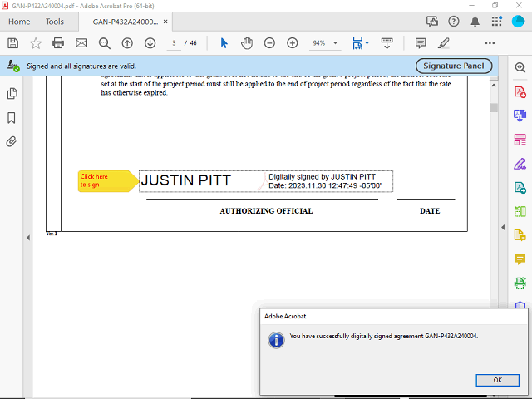This screenshot has height=399, width=532.
Task: Switch to the Tools tab
Action: [x=54, y=22]
